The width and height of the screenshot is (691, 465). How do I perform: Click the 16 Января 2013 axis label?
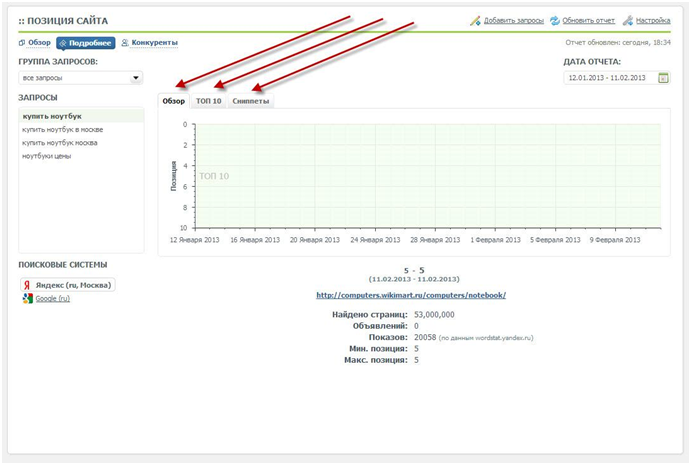pos(255,240)
